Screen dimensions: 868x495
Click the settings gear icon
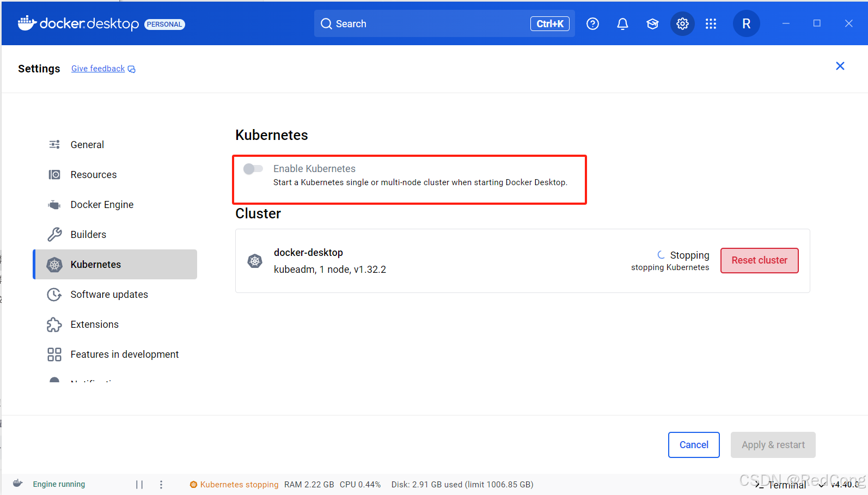point(682,24)
